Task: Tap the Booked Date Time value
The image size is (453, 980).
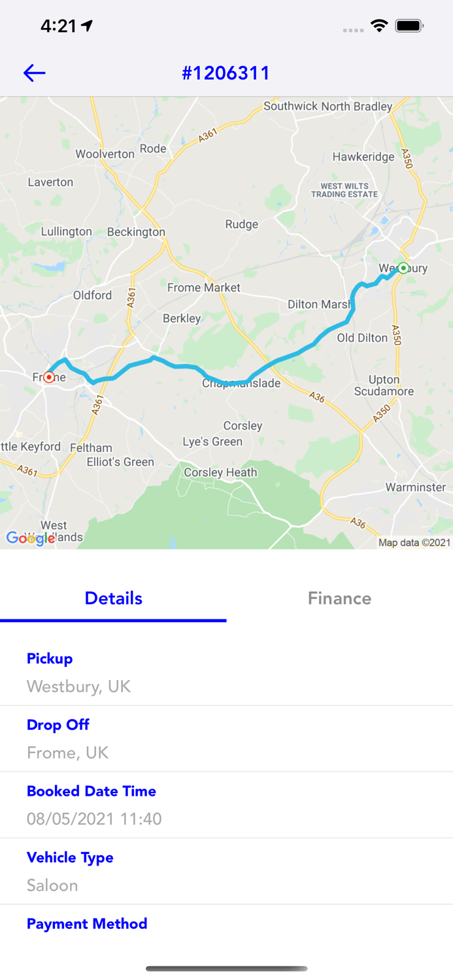Action: (94, 819)
